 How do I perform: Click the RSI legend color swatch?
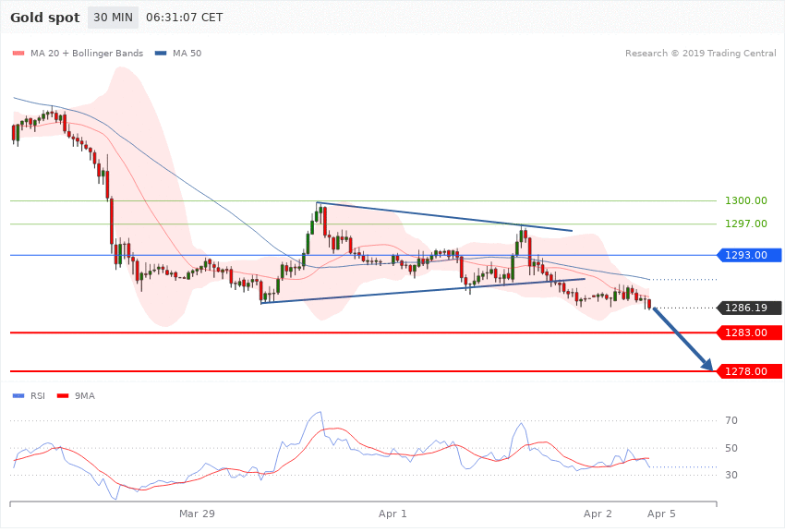(x=18, y=396)
